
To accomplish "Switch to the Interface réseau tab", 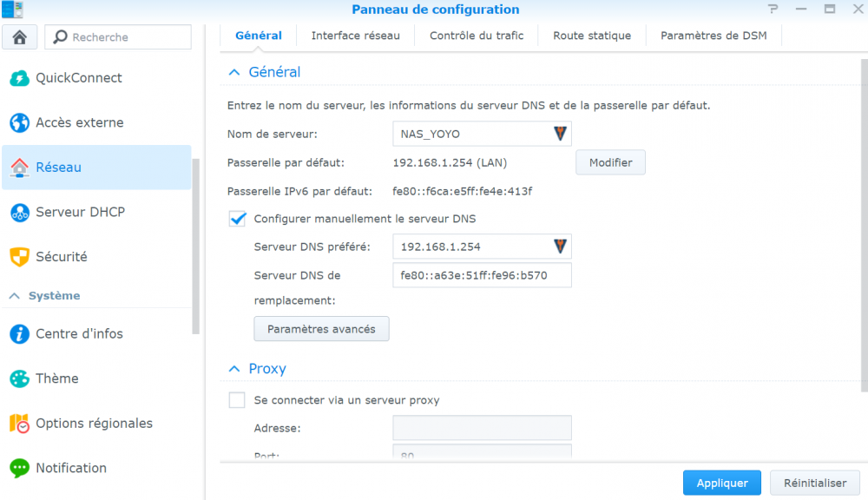I will [355, 36].
